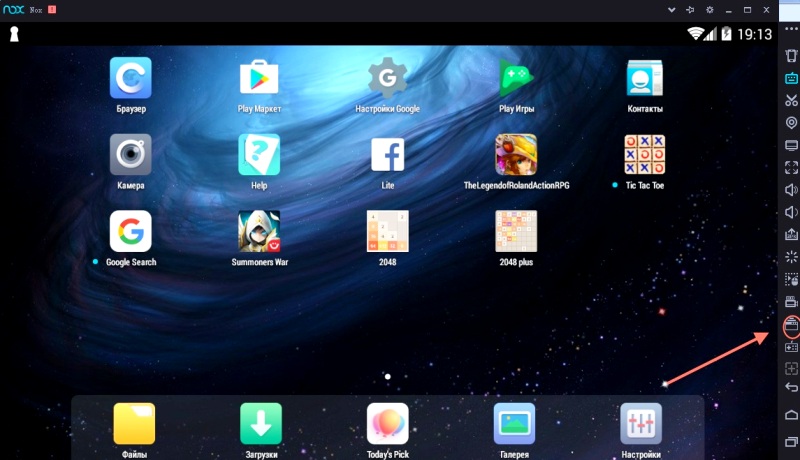Open the Help app
Image resolution: width=800 pixels, height=460 pixels.
point(259,155)
